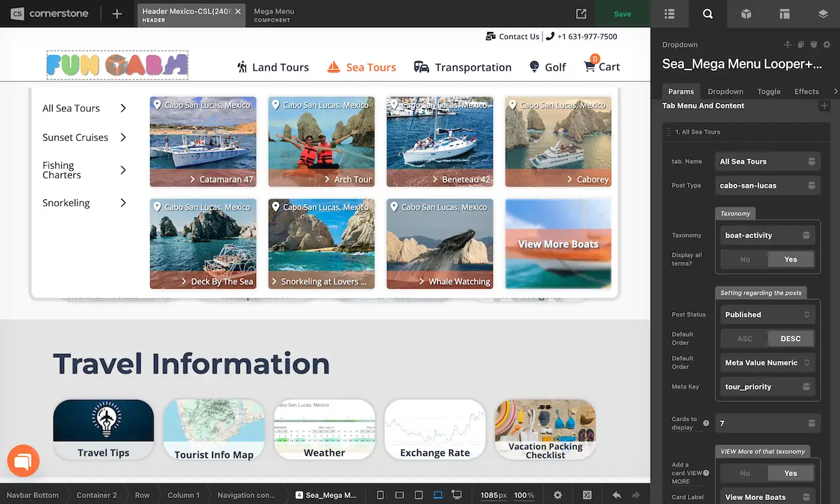This screenshot has height=504, width=840.
Task: Open the Elements cube icon panel
Action: coord(747,14)
